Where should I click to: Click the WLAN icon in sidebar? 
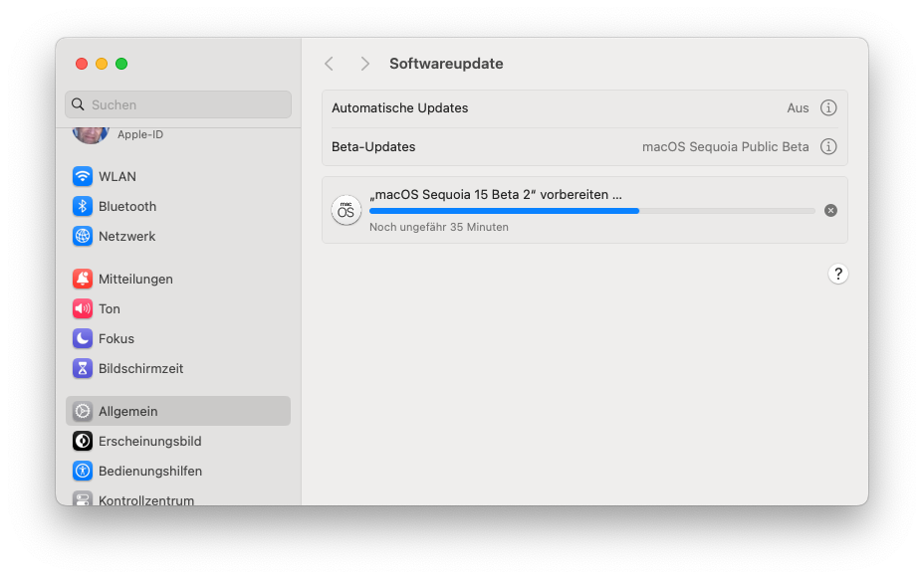83,176
